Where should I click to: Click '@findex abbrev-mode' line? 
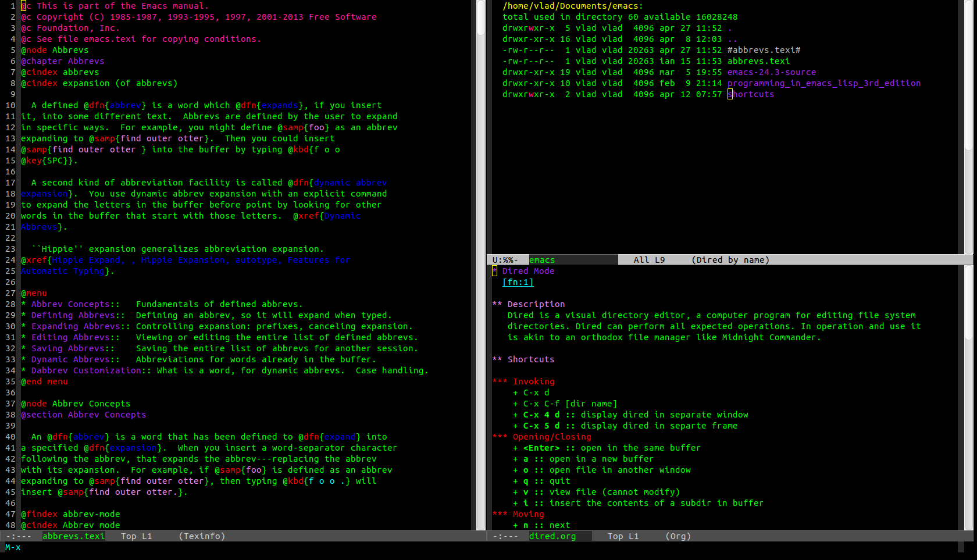tap(70, 514)
